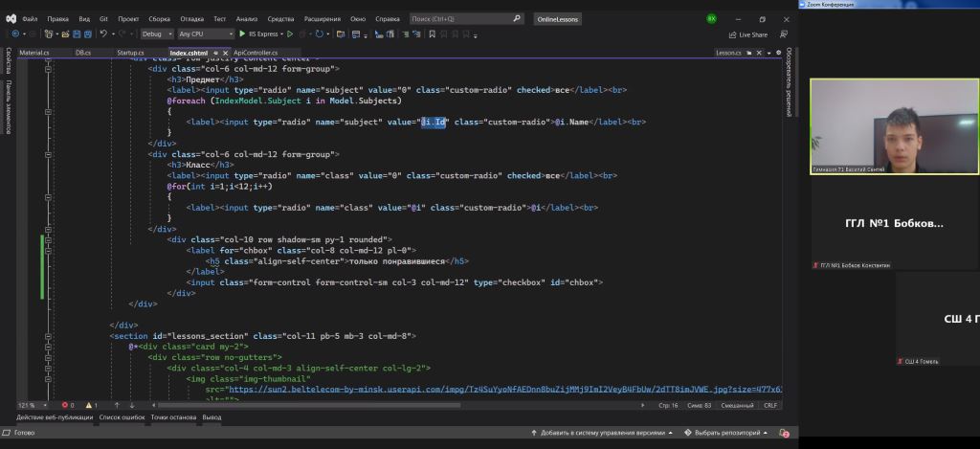The height and width of the screenshot is (449, 980).
Task: Click the Save file toolbar icon
Action: 76,34
